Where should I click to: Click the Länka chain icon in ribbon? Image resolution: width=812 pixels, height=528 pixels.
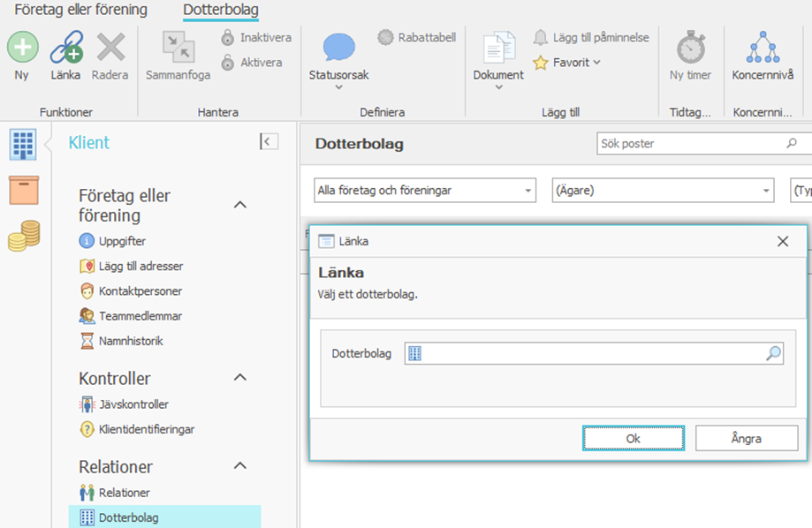[65, 48]
